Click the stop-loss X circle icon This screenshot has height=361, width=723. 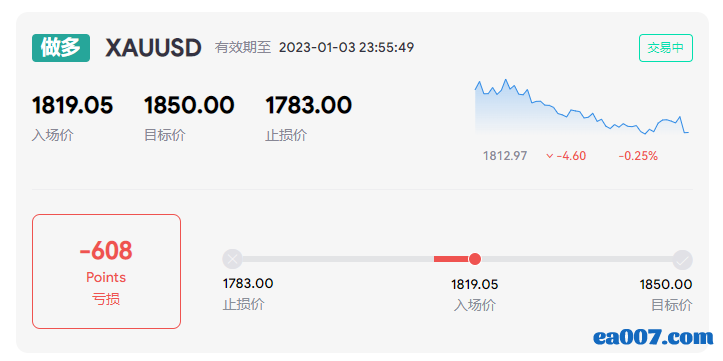[232, 259]
